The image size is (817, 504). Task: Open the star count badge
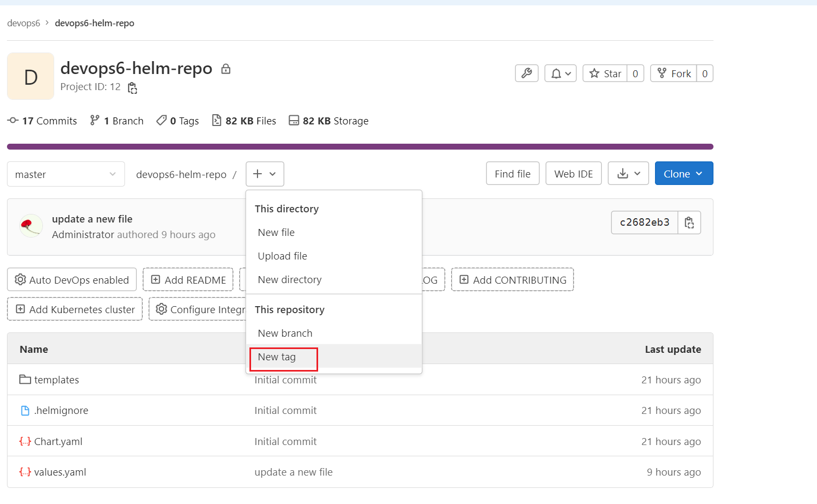(635, 73)
